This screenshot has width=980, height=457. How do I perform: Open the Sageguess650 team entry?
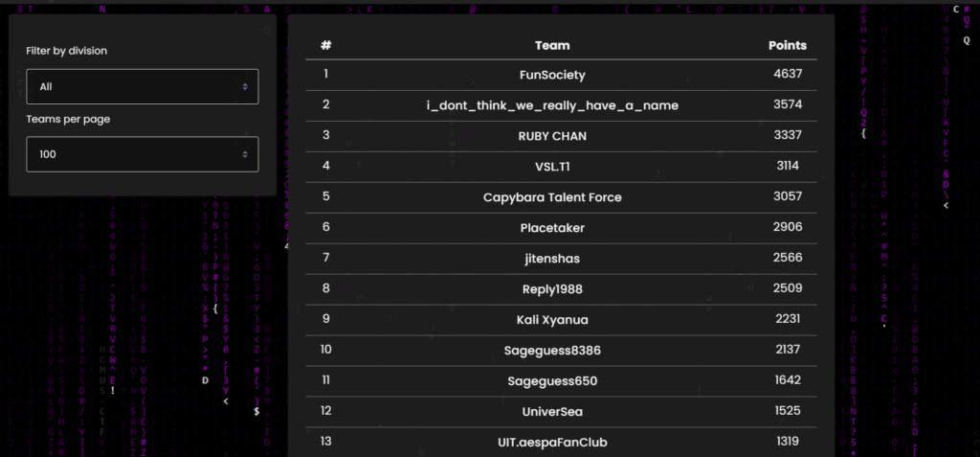tap(552, 380)
